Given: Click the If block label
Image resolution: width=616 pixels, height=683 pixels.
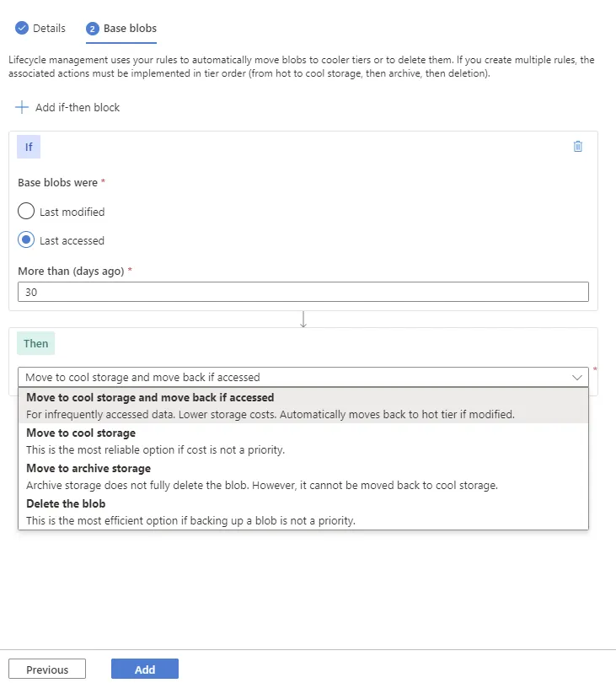Looking at the screenshot, I should tap(29, 147).
